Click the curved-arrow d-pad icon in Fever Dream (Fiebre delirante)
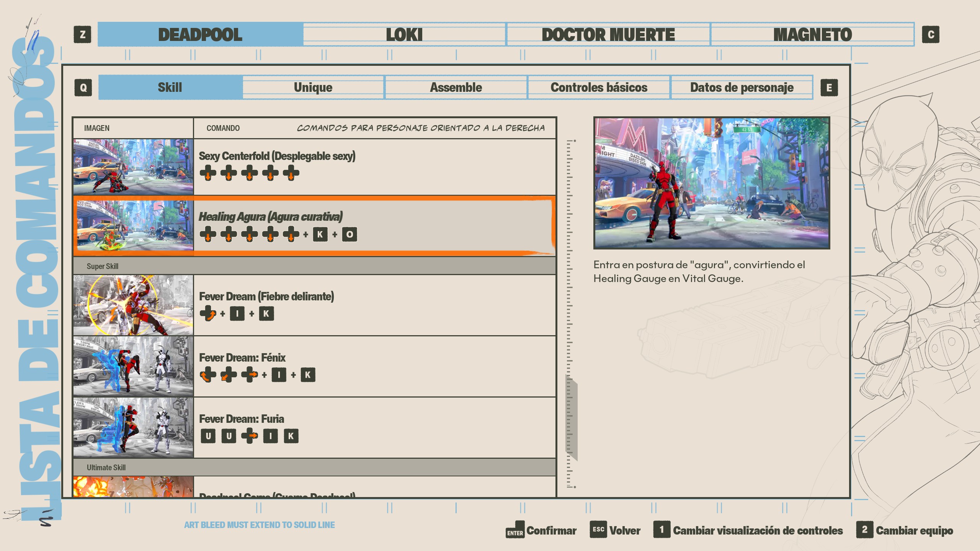 [208, 314]
